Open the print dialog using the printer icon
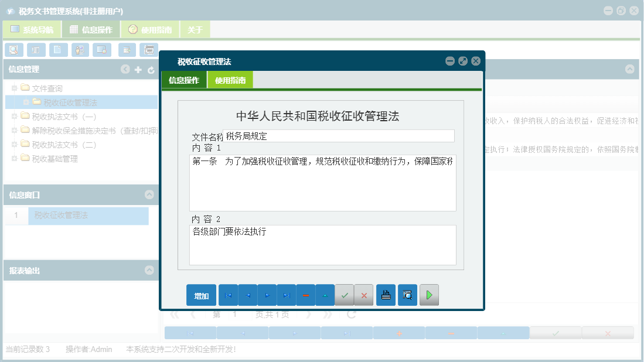The width and height of the screenshot is (644, 362). pos(386,295)
